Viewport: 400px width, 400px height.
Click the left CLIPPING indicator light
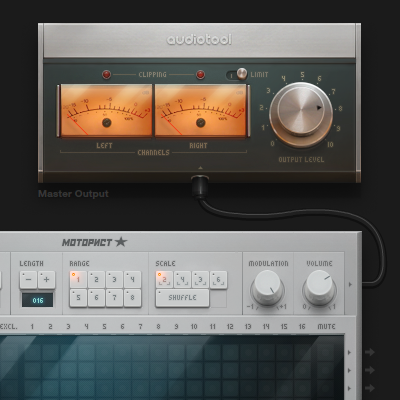(x=106, y=74)
